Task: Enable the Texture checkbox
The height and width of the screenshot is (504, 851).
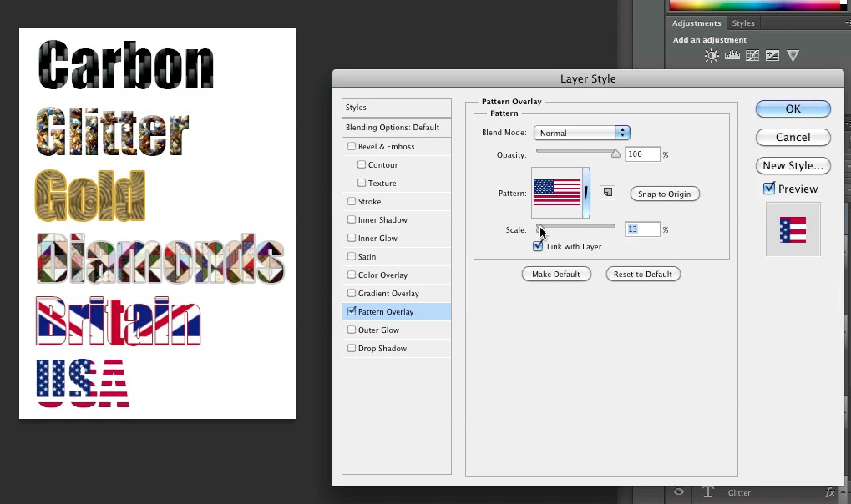Action: pyautogui.click(x=362, y=183)
